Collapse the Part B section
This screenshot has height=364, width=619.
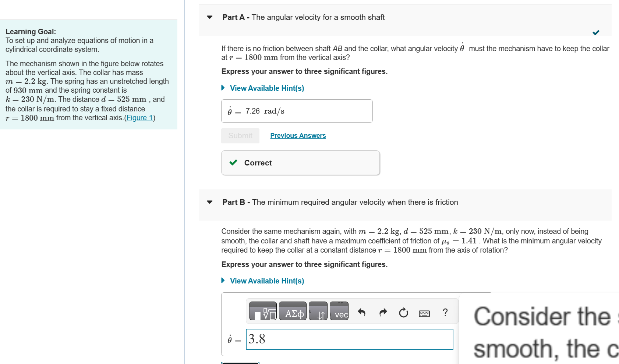tap(209, 202)
